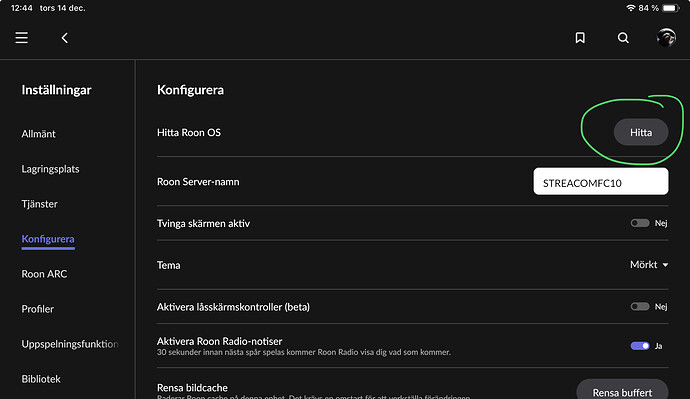Toggle Aktivera låsskärmskontroller (beta) switch
Viewport: 690px width, 399px height.
tap(640, 306)
